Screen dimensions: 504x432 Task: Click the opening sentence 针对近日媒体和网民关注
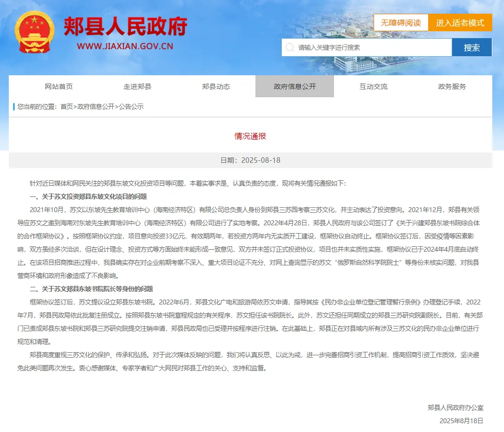click(188, 183)
